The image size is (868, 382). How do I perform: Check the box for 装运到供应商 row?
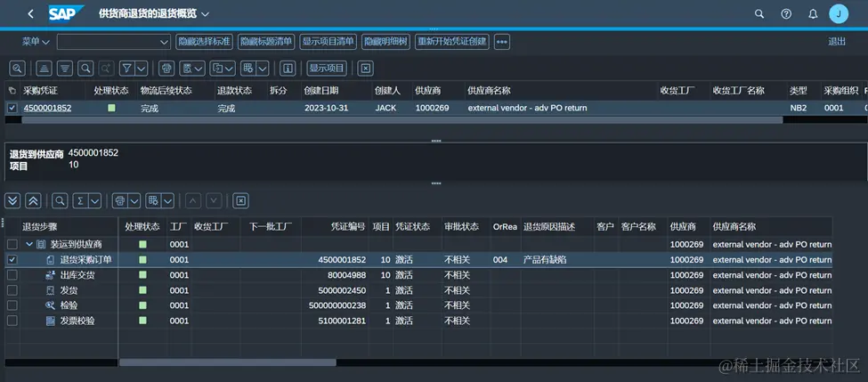12,244
